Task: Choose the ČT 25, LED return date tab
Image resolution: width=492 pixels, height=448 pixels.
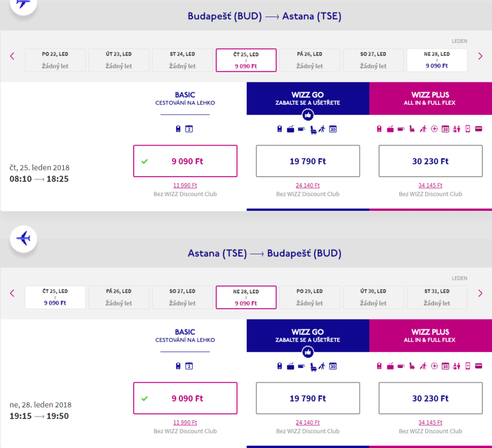Action: (x=55, y=297)
